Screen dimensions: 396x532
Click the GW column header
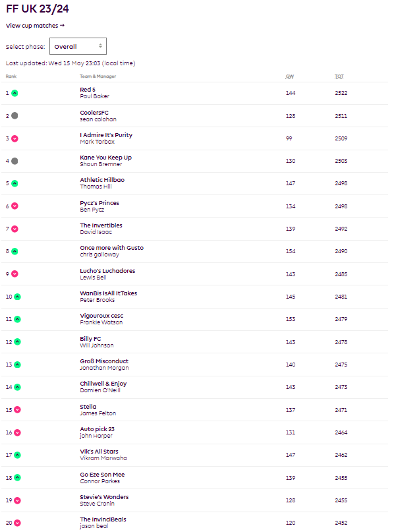click(289, 76)
